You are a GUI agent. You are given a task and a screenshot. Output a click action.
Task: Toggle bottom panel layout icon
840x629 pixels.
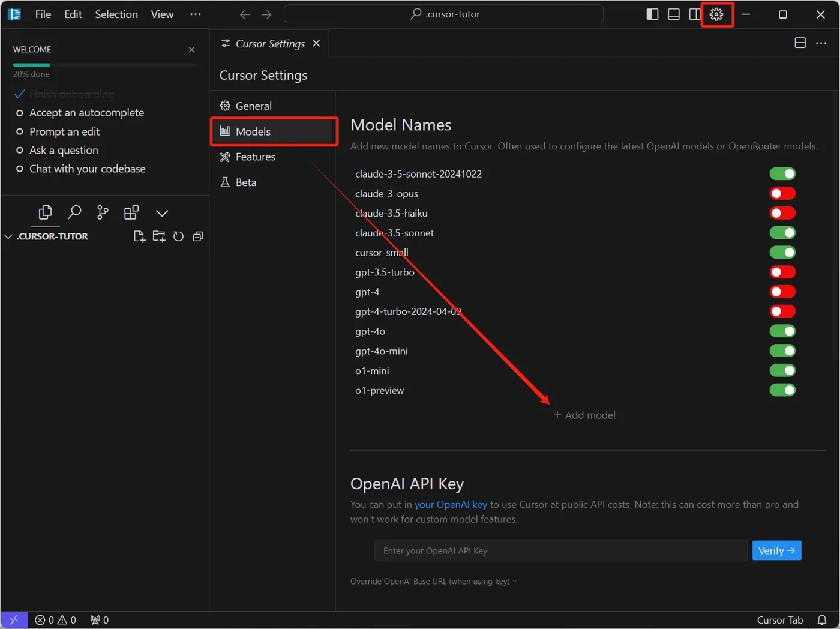(x=674, y=14)
